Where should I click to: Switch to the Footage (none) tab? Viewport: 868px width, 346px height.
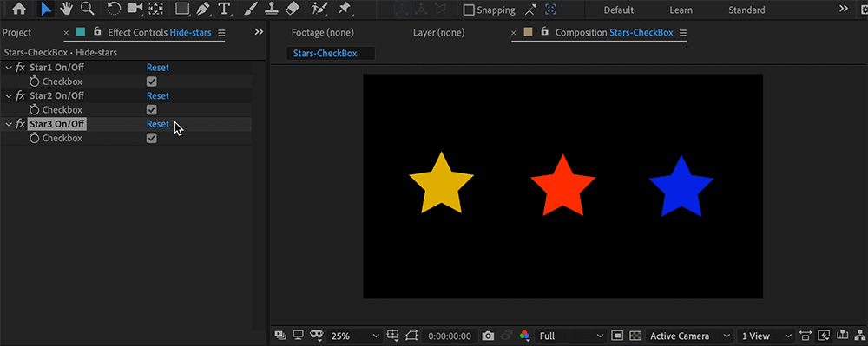(x=323, y=33)
